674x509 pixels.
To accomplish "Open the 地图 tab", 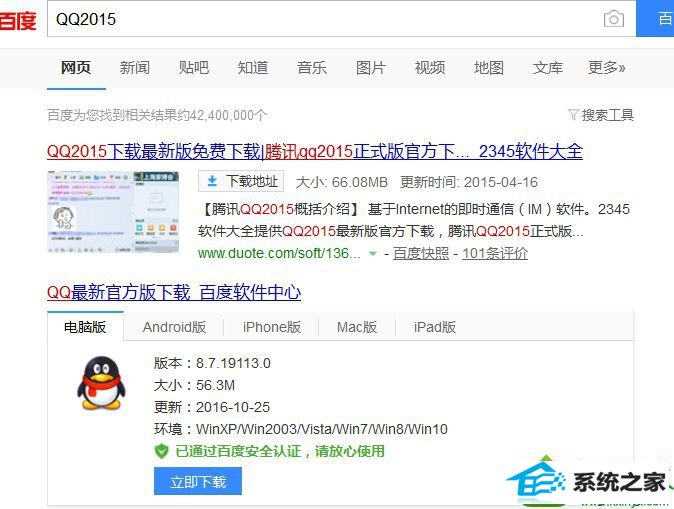I will point(489,68).
